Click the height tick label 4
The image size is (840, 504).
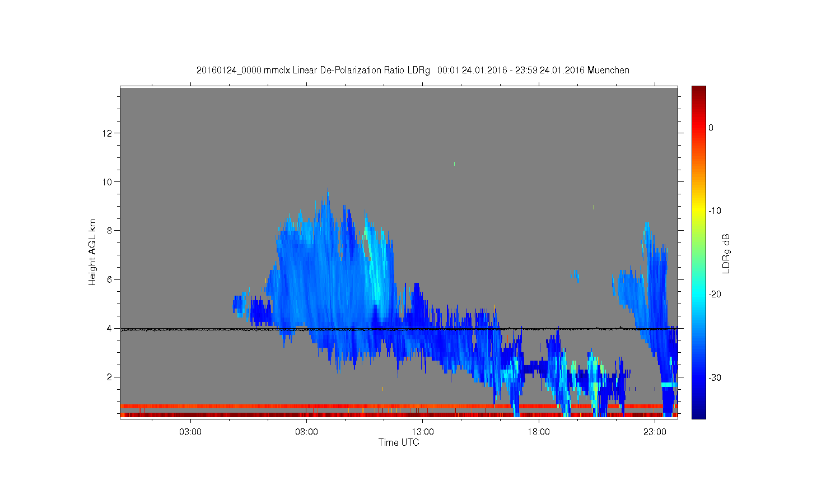click(x=110, y=328)
